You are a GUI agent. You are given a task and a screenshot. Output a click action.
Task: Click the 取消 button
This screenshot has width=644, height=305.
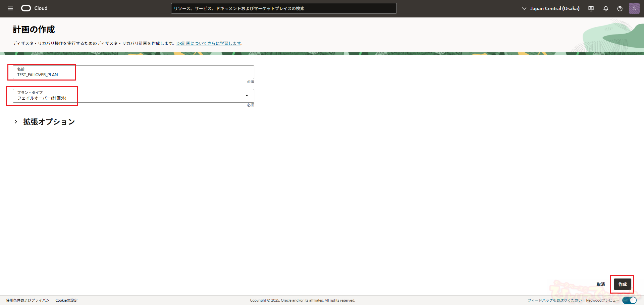click(600, 284)
